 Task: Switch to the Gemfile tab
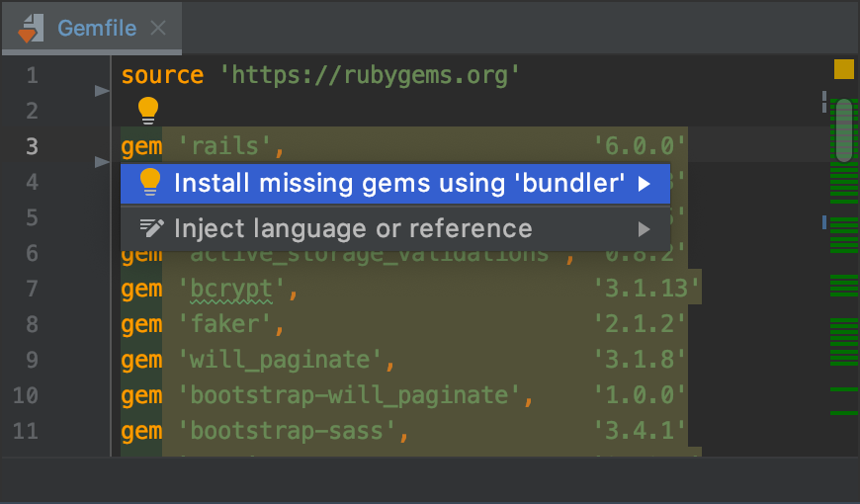96,28
